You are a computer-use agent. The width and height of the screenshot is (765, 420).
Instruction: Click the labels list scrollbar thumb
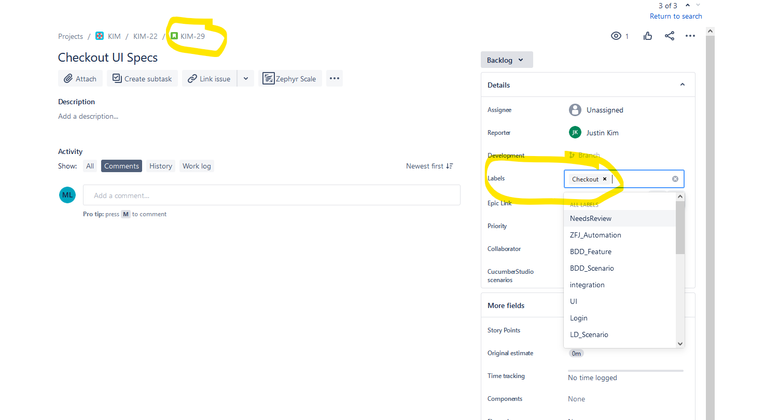click(680, 227)
